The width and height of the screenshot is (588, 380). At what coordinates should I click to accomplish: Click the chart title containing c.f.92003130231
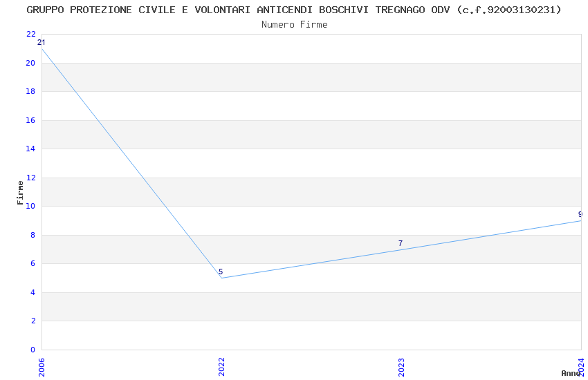click(294, 10)
